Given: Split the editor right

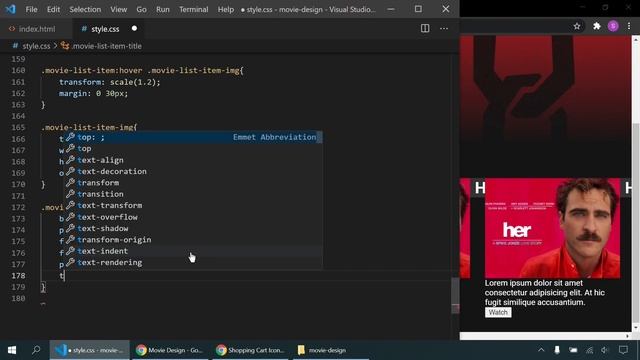Looking at the screenshot, I should point(425,28).
